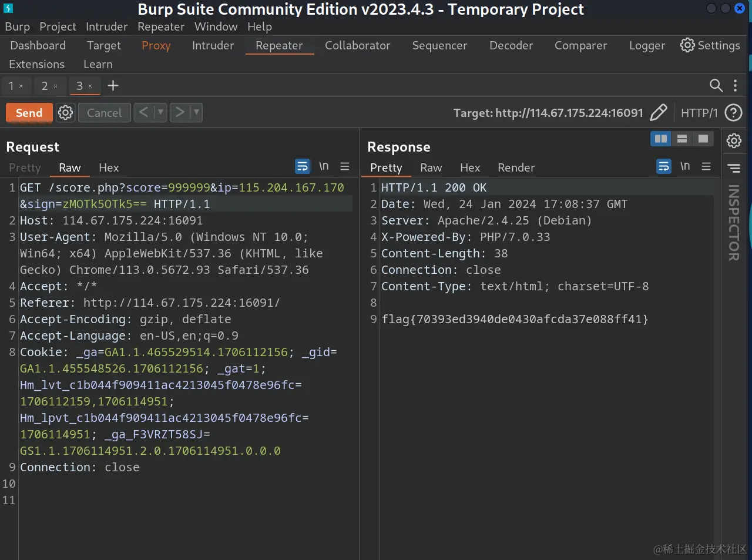Select request Pretty view

25,167
